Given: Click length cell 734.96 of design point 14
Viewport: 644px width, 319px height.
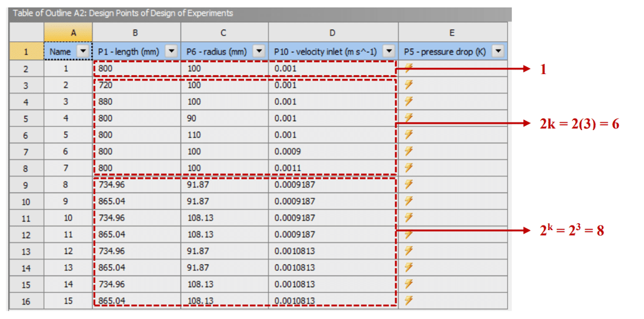Looking at the screenshot, I should click(137, 284).
